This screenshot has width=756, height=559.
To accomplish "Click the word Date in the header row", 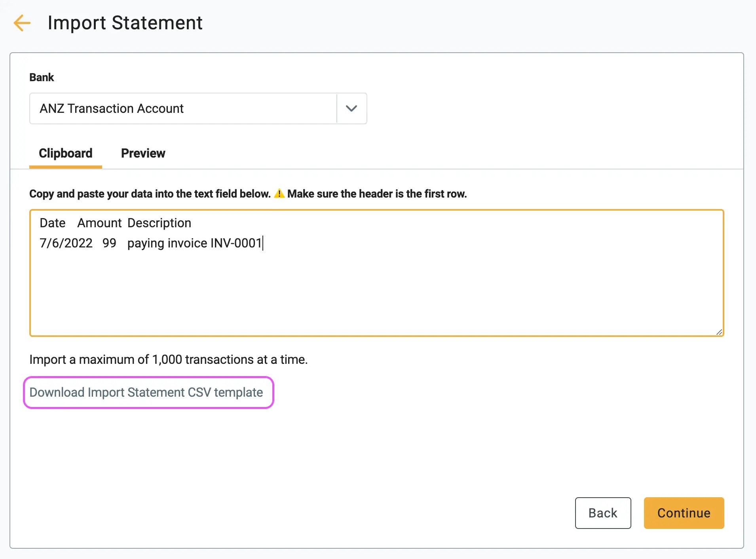I will (53, 223).
